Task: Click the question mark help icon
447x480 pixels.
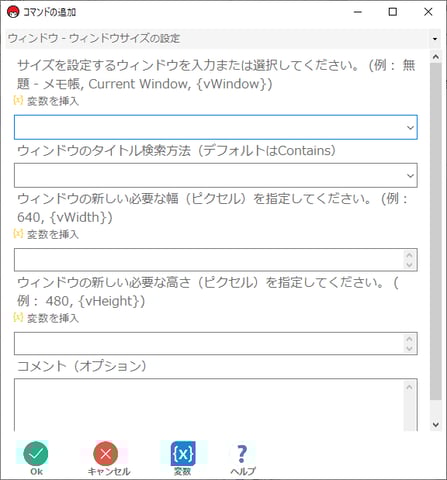Action: 242,453
